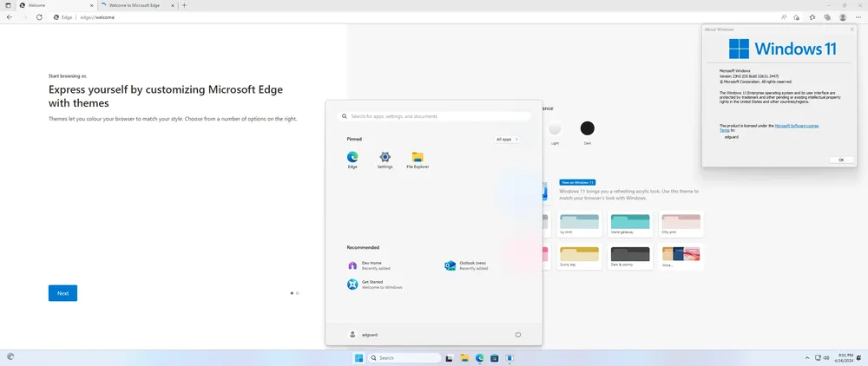Open the adguard user account in Start menu
Viewport: 868px width, 366px height.
tap(363, 335)
